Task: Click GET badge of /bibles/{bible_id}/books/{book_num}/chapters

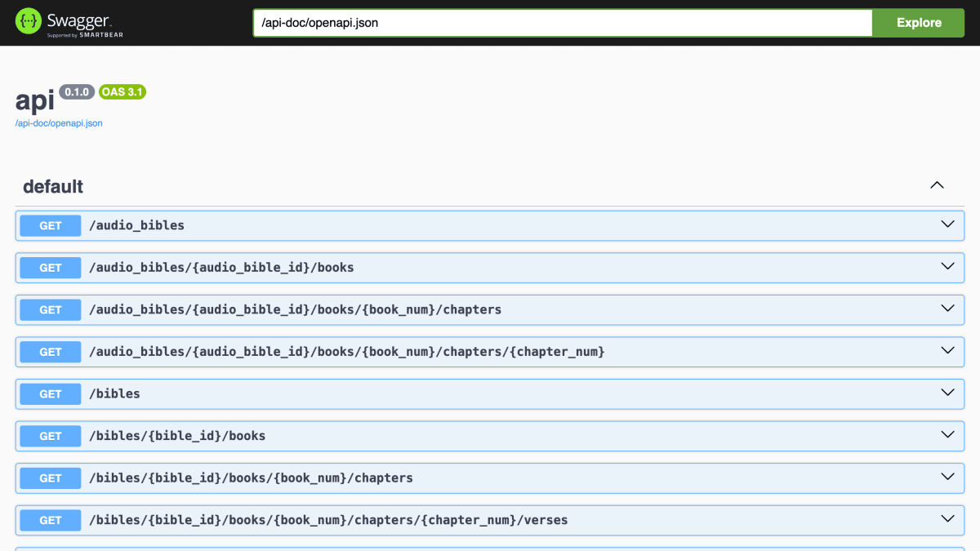Action: coord(51,478)
